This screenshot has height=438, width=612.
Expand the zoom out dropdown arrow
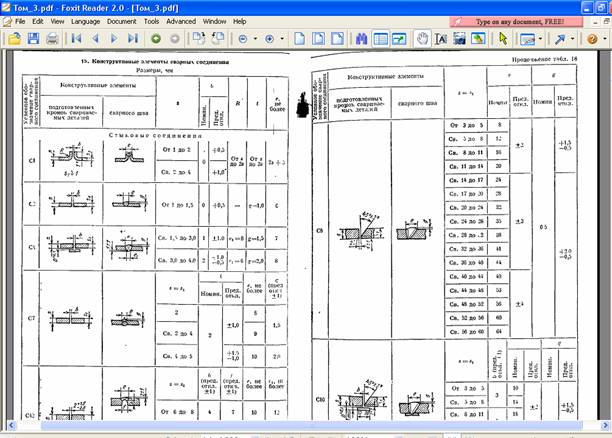click(255, 38)
